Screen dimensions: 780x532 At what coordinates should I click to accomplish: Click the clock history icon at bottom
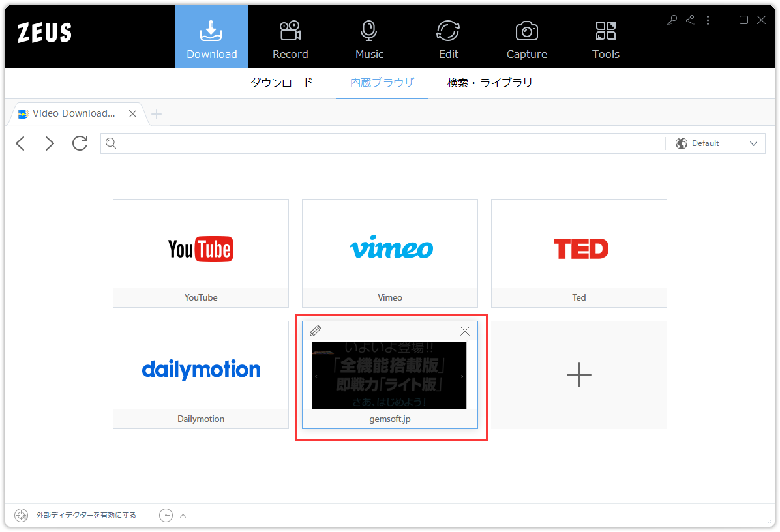166,514
